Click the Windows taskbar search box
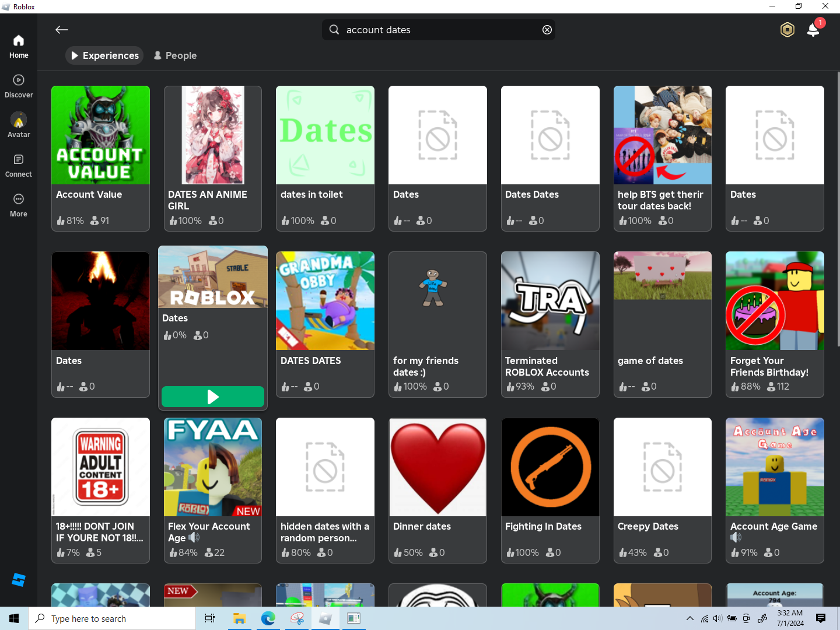This screenshot has width=840, height=630. pos(112,618)
